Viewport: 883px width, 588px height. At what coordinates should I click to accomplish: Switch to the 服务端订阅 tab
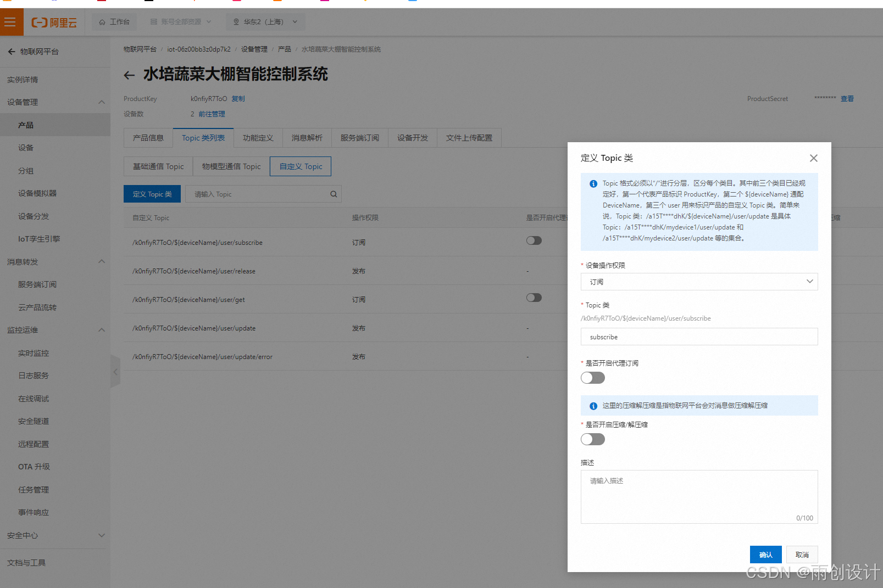click(x=360, y=138)
